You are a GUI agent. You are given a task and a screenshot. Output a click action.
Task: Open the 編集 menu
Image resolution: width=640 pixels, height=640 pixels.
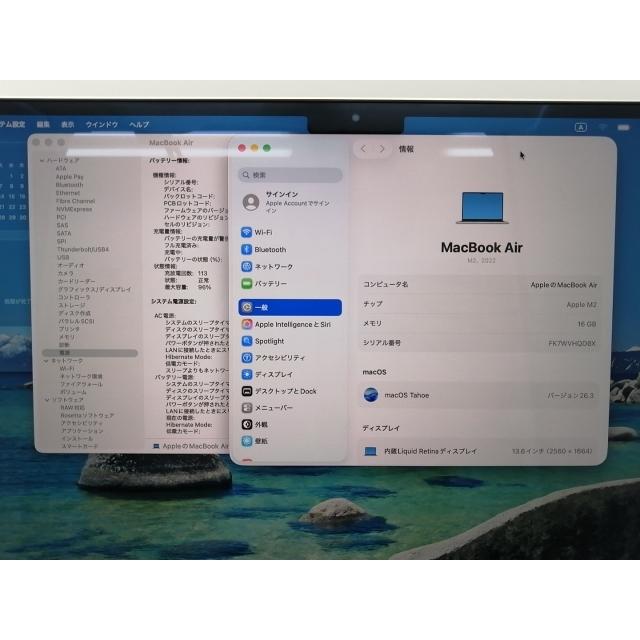pyautogui.click(x=43, y=124)
